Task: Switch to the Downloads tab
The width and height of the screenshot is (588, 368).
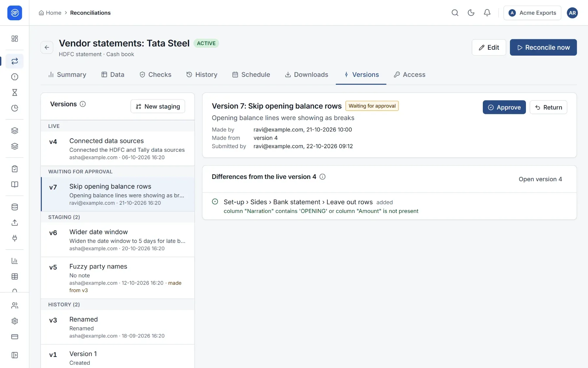Action: click(x=306, y=75)
